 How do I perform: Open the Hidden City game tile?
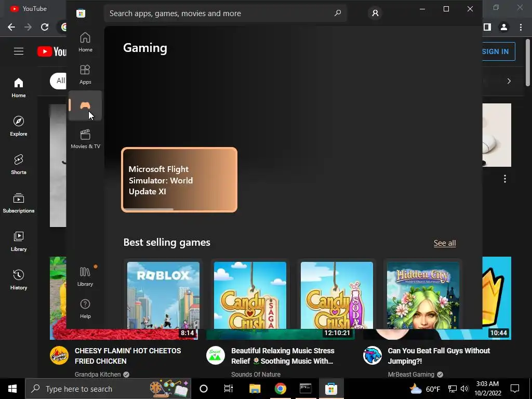pyautogui.click(x=423, y=295)
